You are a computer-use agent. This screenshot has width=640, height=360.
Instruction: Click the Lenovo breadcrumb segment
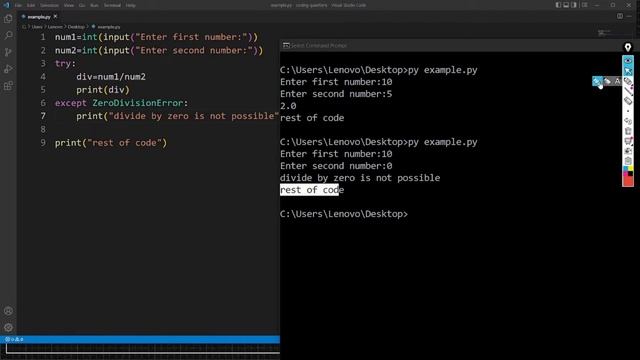coord(55,27)
